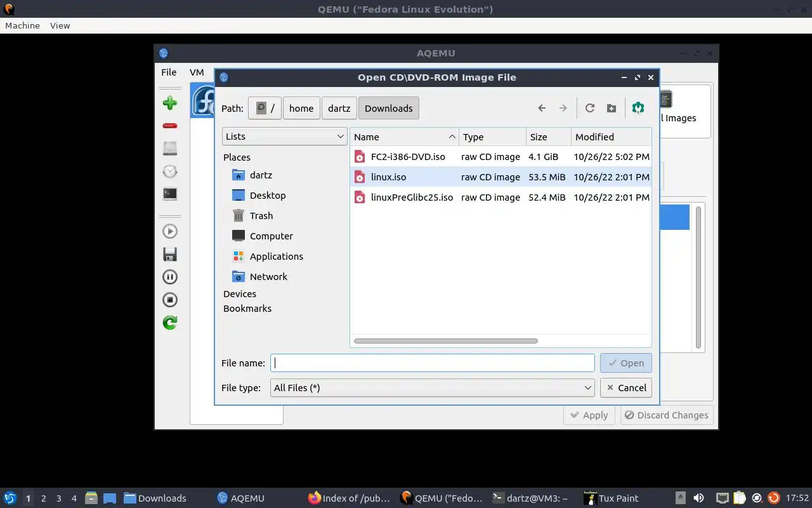The width and height of the screenshot is (812, 508).
Task: Click the Open button
Action: point(625,363)
